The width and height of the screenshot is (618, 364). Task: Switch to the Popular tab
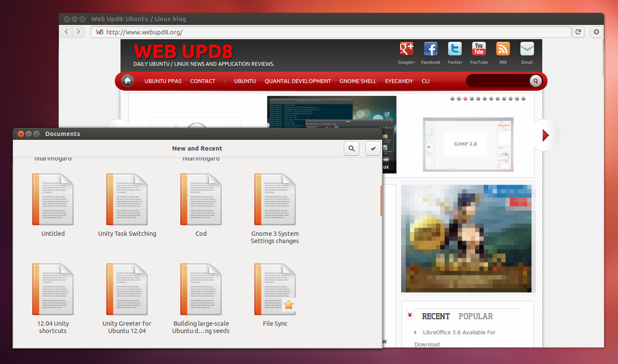476,316
